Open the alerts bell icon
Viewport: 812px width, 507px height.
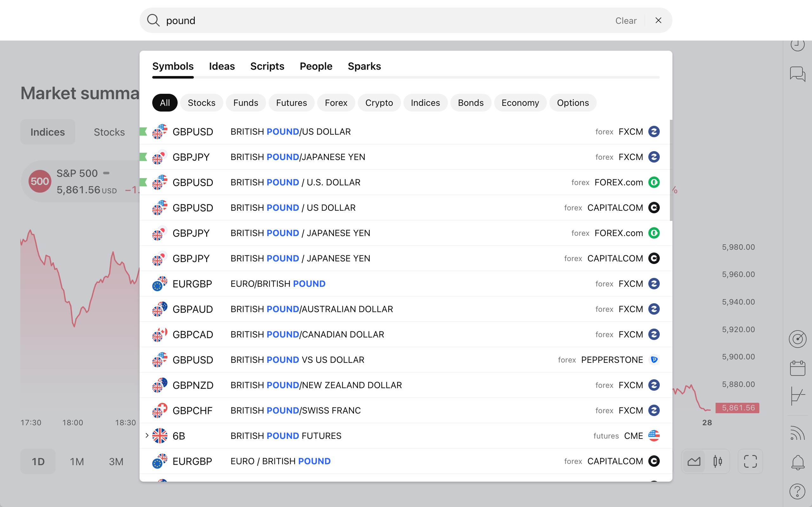797,463
